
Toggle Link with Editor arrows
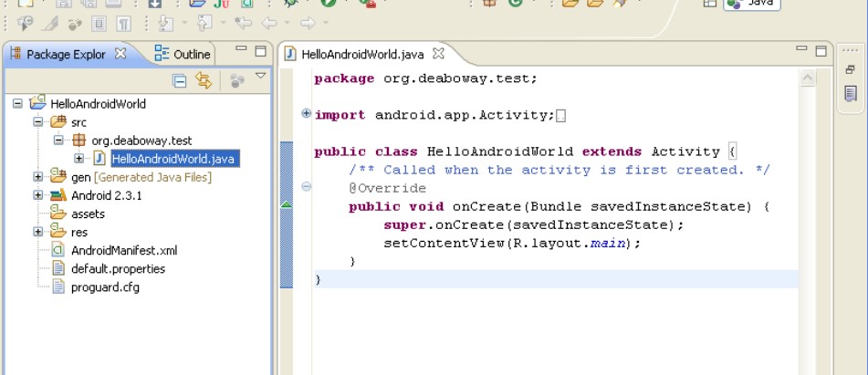coord(204,81)
